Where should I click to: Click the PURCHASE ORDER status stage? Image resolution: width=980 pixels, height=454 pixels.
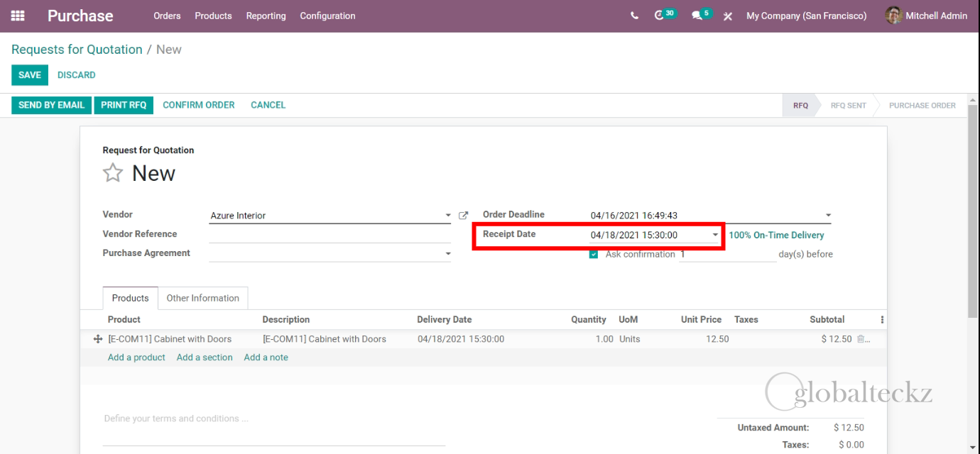922,105
